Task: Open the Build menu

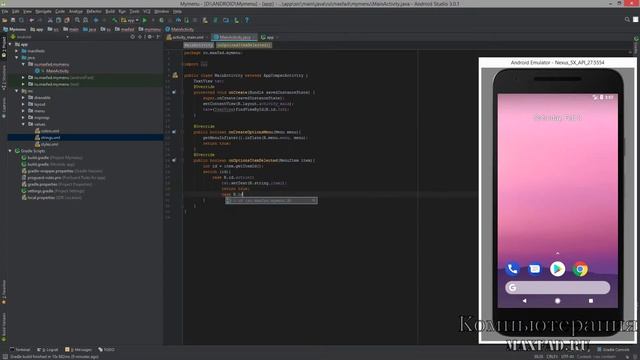Action: tap(110, 11)
